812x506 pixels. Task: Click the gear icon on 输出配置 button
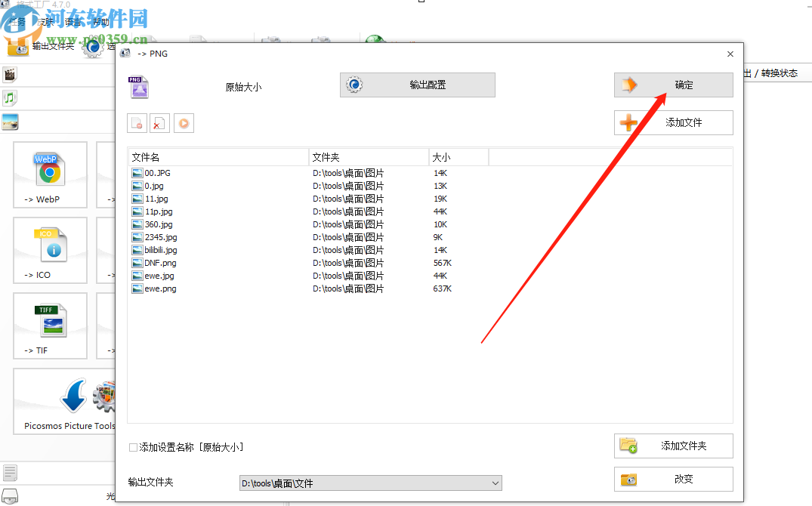354,85
